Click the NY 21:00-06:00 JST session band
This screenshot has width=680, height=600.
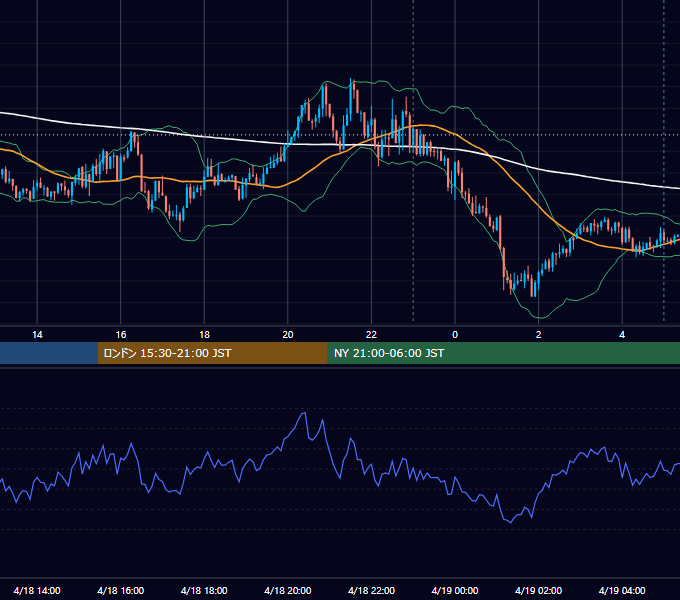pos(503,353)
